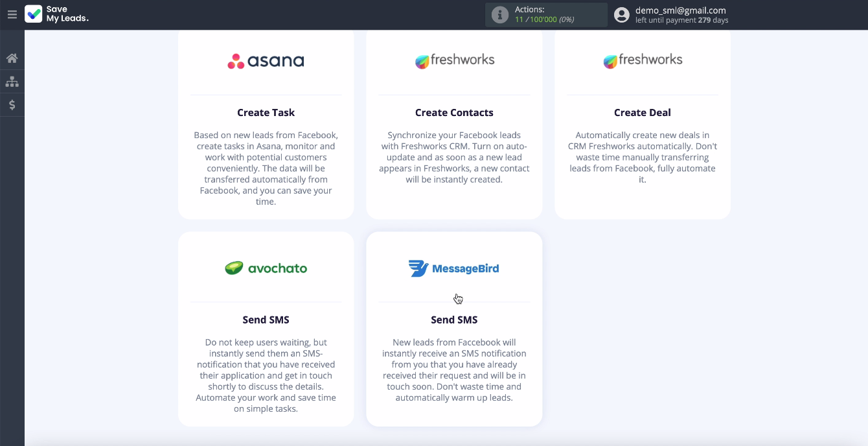The width and height of the screenshot is (868, 446).
Task: Open the Billing dollar sidebar icon
Action: 12,105
